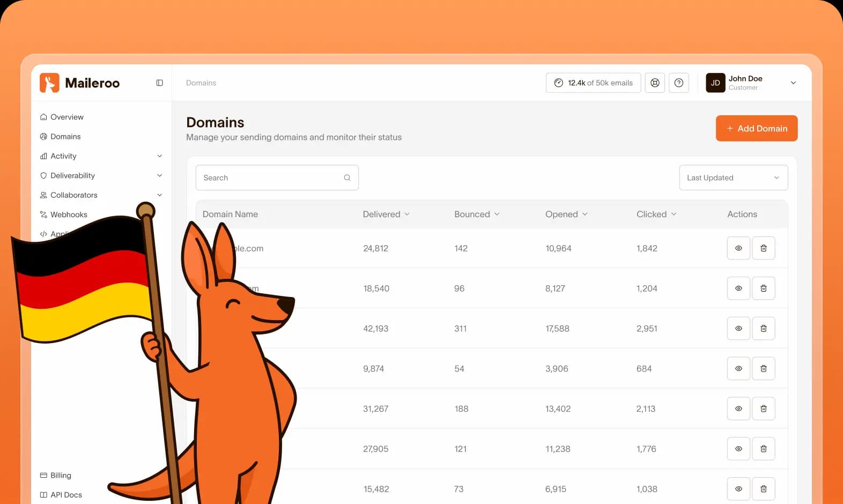Click the 8,127 opened value
Viewport: 843px width, 504px height.
(555, 288)
